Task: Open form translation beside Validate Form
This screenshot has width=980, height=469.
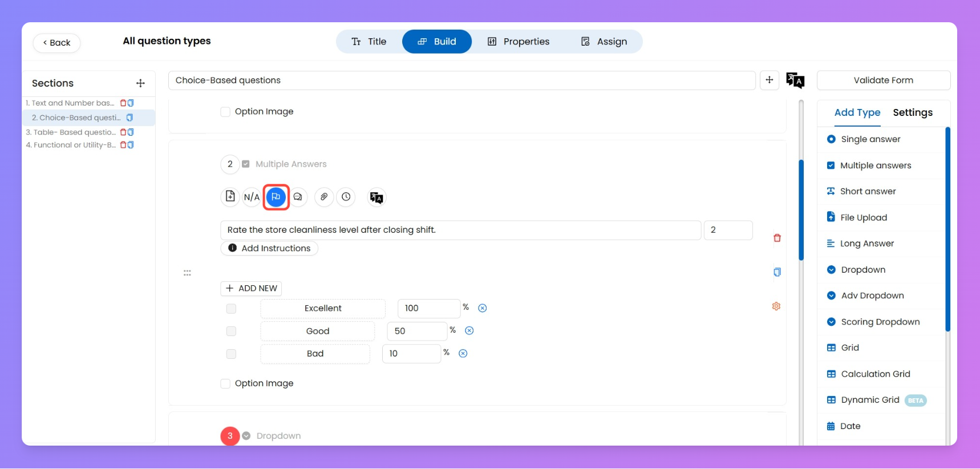Action: 795,80
